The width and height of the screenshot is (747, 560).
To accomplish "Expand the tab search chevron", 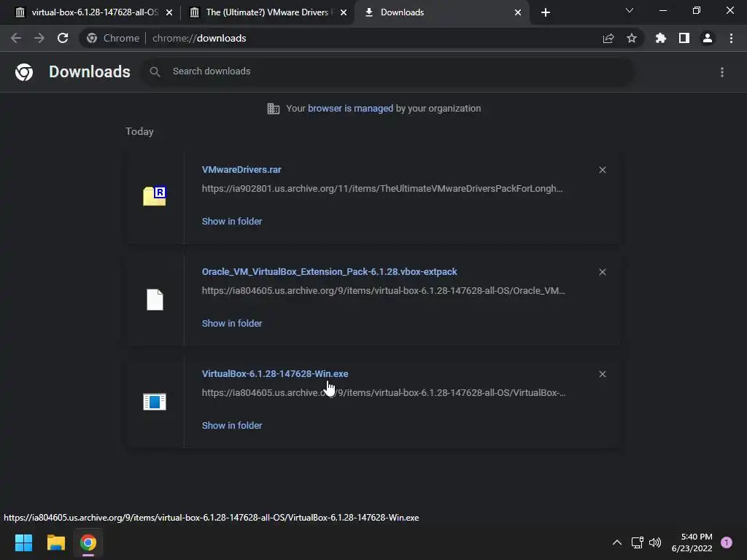I will 630,10.
